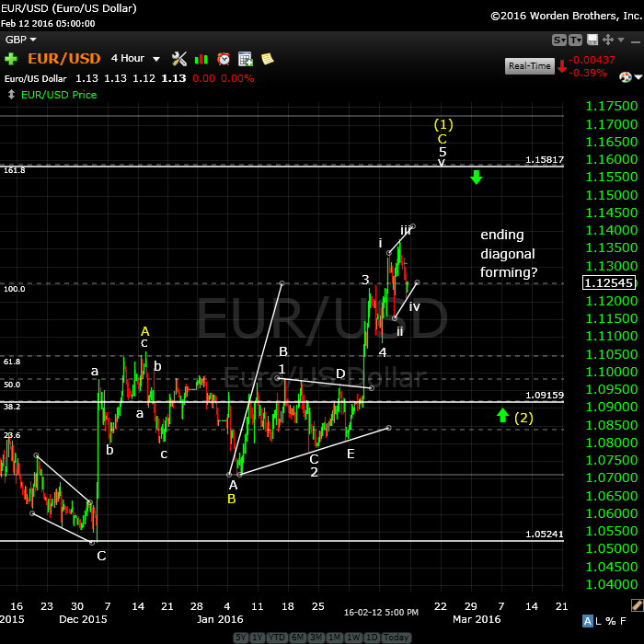
Task: Click the 100.0 Fibonacci level label
Action: 15,289
